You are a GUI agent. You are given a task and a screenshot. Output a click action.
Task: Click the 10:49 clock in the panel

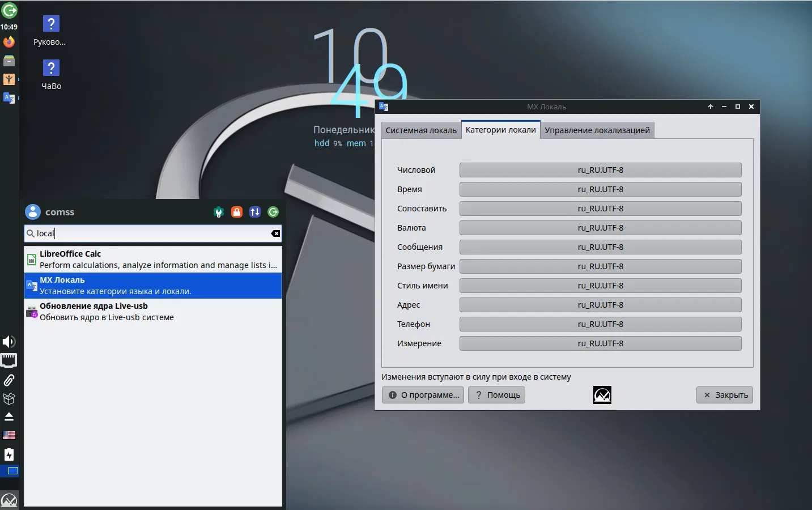click(x=9, y=27)
